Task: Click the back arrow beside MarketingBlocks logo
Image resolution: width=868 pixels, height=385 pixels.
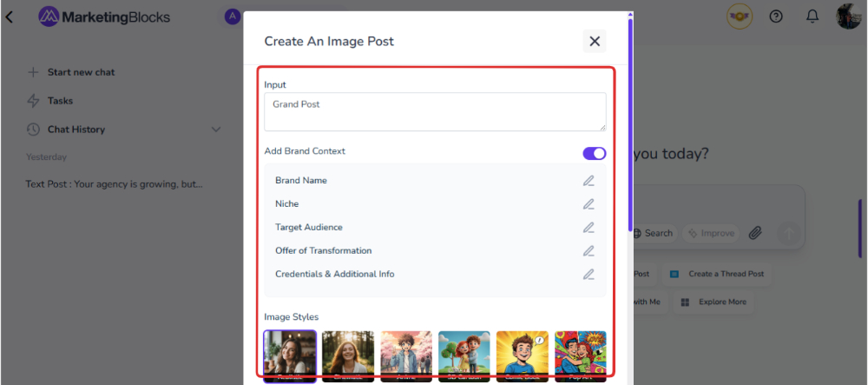Action: [x=10, y=17]
